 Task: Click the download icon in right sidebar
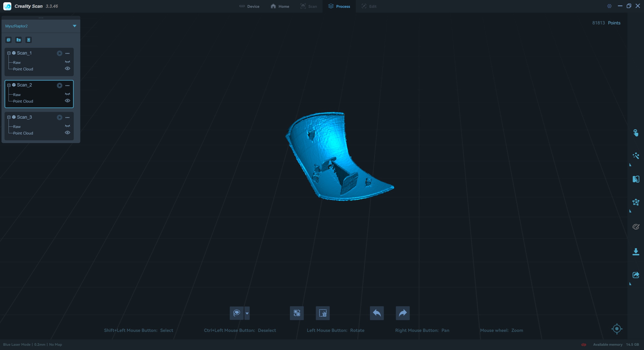point(636,252)
